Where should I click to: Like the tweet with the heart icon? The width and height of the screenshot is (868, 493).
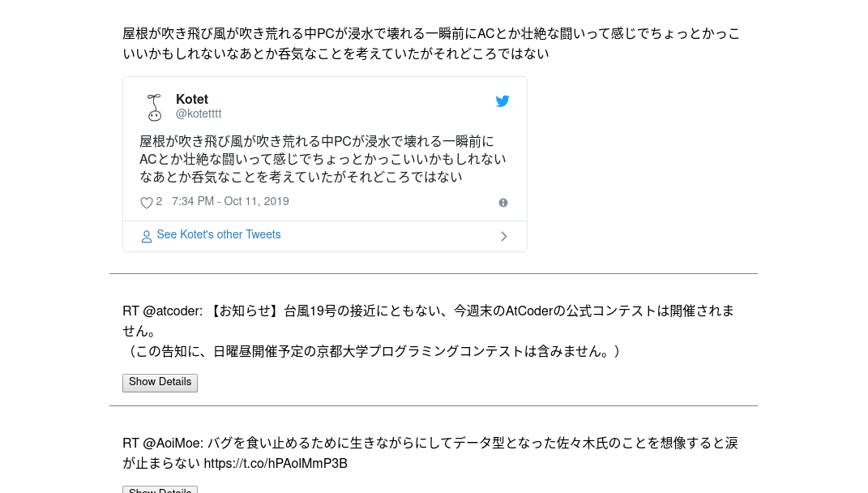(147, 203)
